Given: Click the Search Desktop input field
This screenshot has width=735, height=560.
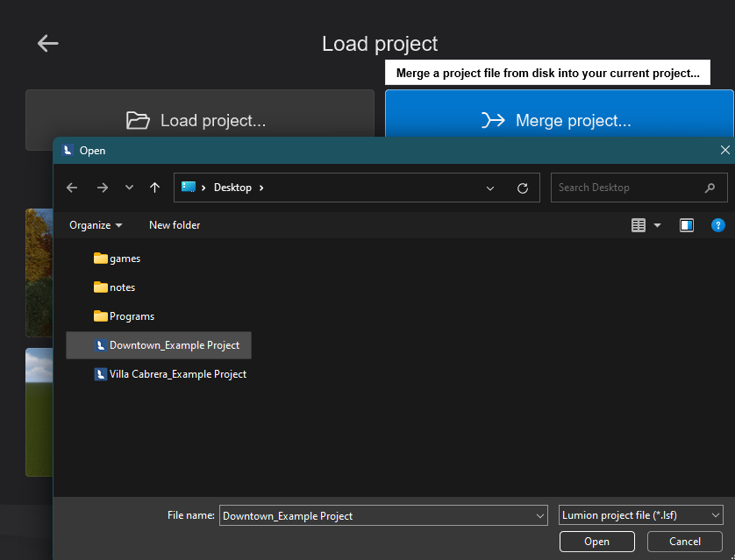Looking at the screenshot, I should [627, 188].
